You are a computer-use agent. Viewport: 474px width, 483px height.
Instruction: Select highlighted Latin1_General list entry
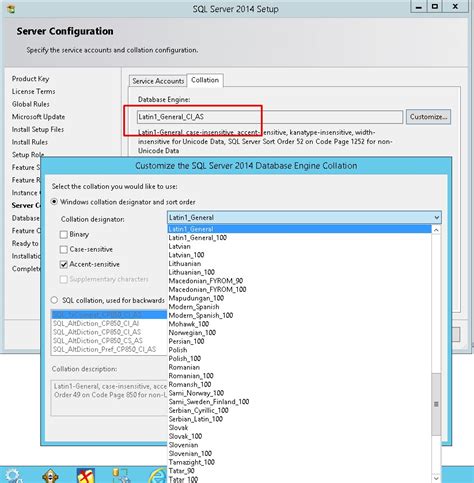[x=299, y=229]
